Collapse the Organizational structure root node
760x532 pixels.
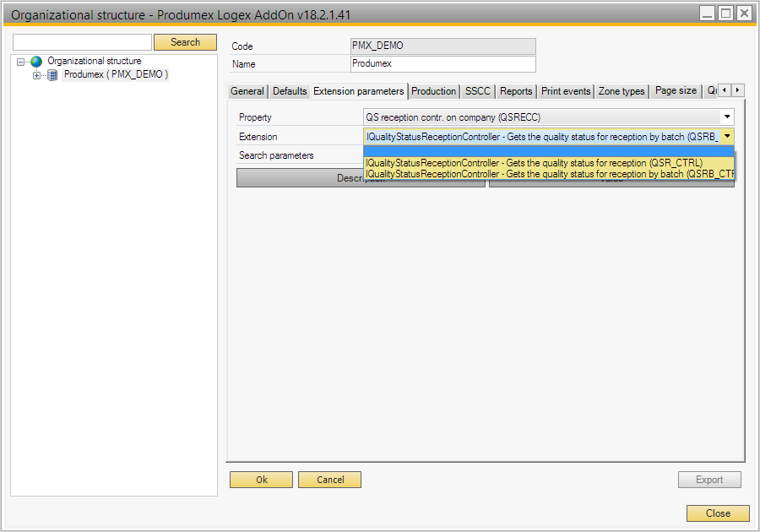click(21, 62)
